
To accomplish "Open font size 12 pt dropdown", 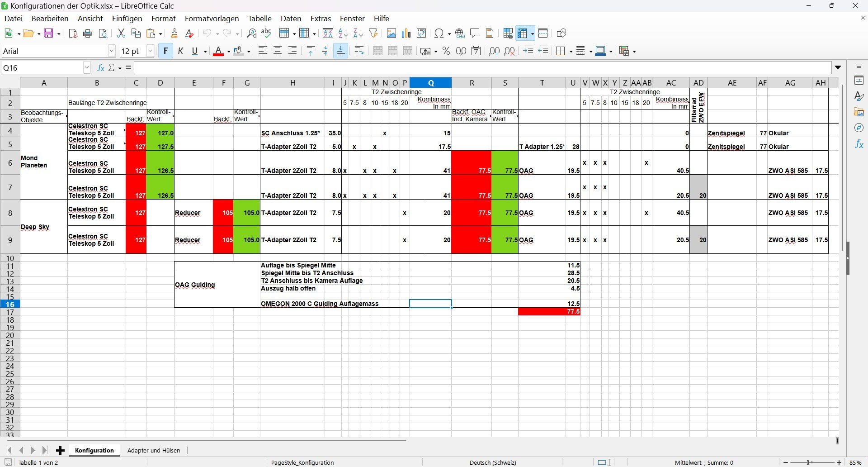I will [x=150, y=51].
